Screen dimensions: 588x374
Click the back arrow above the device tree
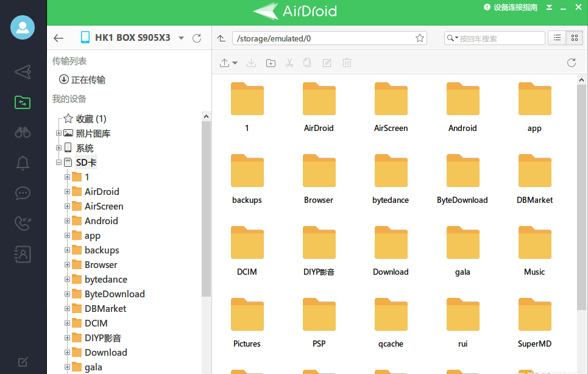click(x=58, y=37)
